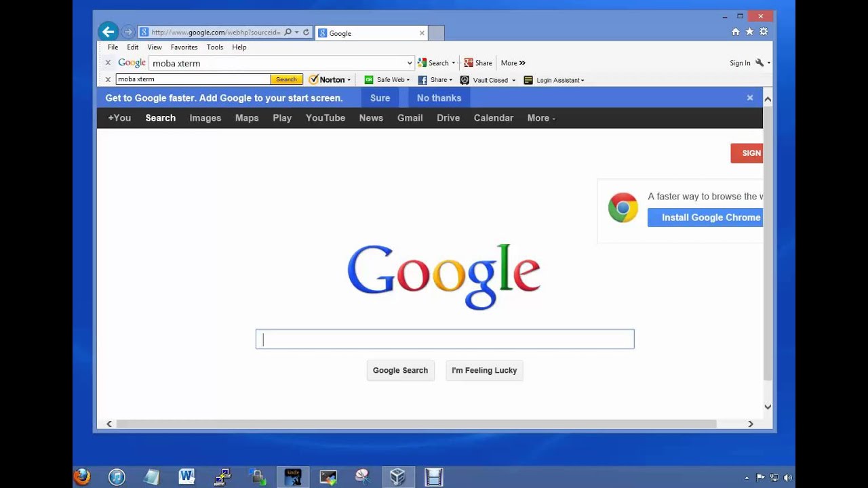Open the Kindle app in the taskbar
Viewport: 868px width, 488px height.
[293, 477]
